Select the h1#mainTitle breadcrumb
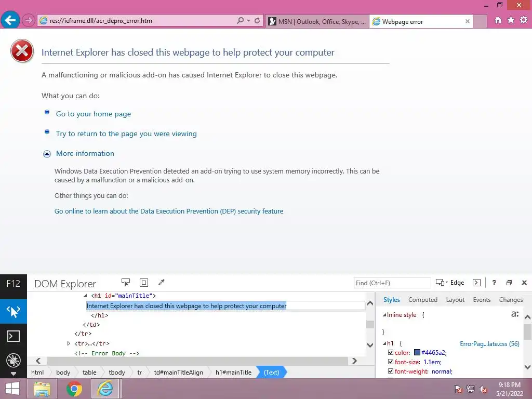 [233, 372]
